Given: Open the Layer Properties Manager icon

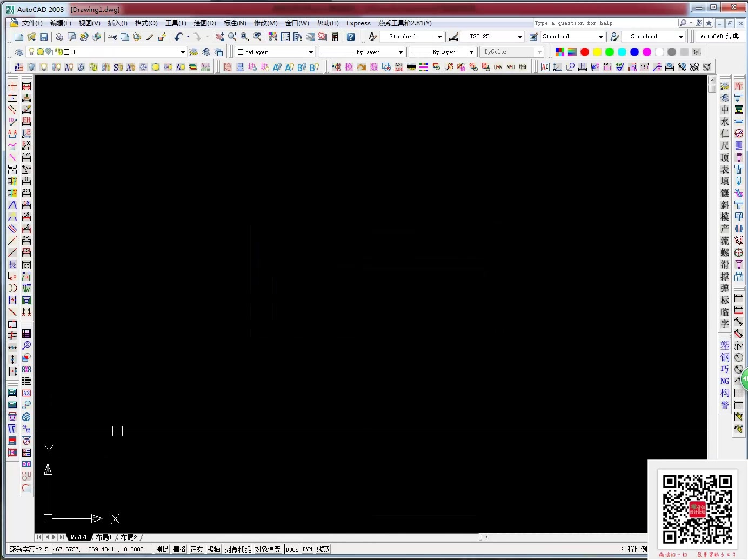Looking at the screenshot, I should [18, 52].
